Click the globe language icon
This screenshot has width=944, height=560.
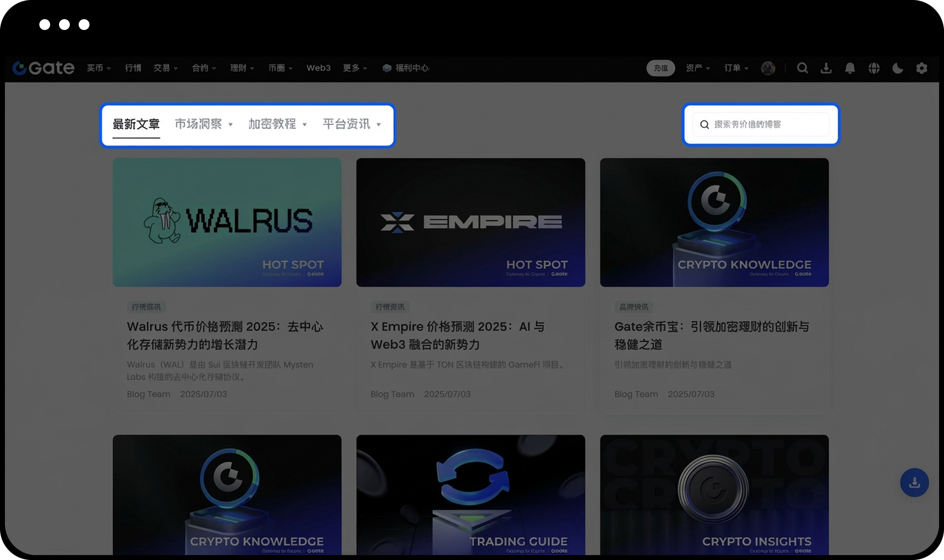(x=874, y=68)
